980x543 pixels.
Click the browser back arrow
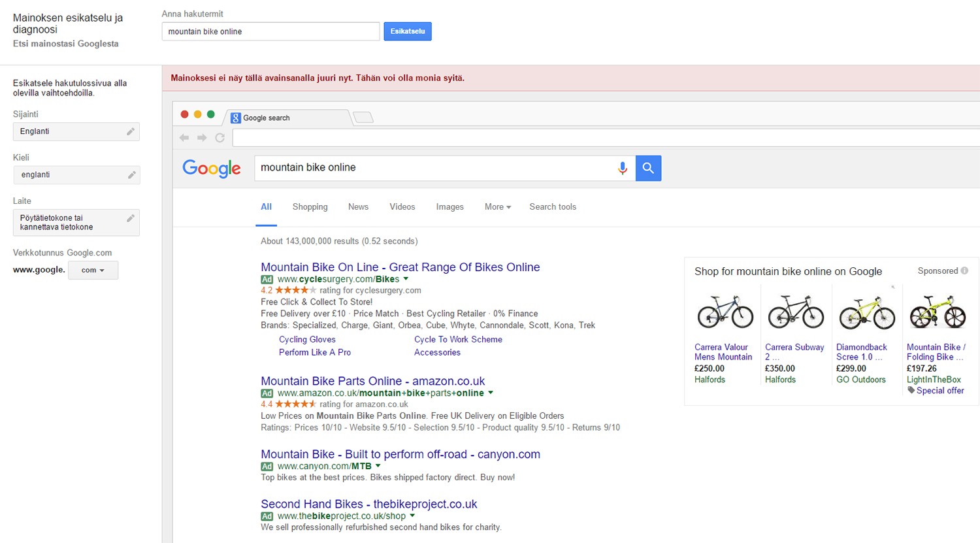coord(184,137)
